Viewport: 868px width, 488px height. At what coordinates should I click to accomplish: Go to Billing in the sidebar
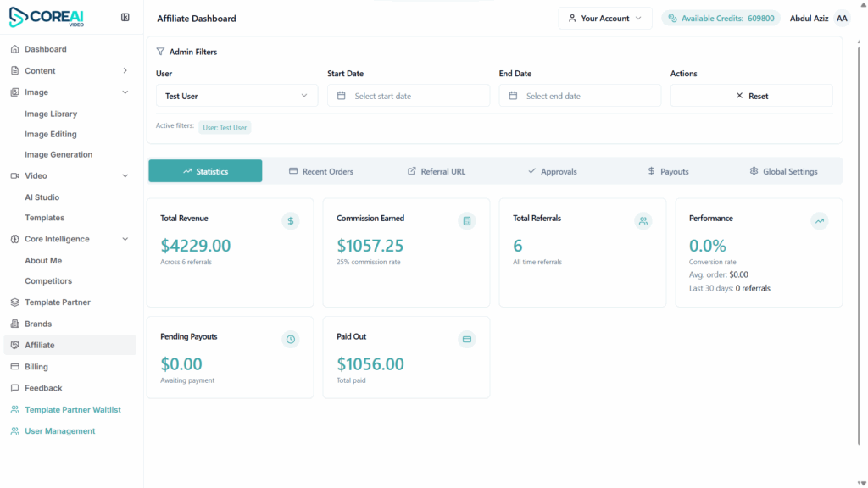coord(36,367)
